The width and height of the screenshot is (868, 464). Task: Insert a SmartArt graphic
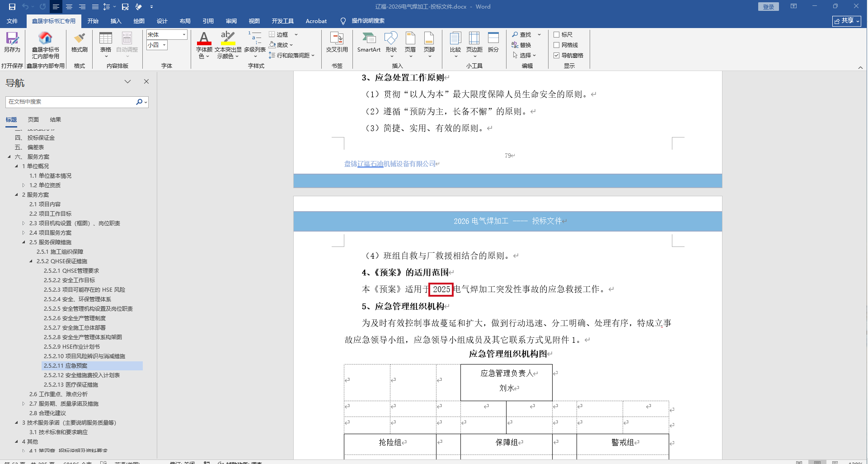[369, 42]
